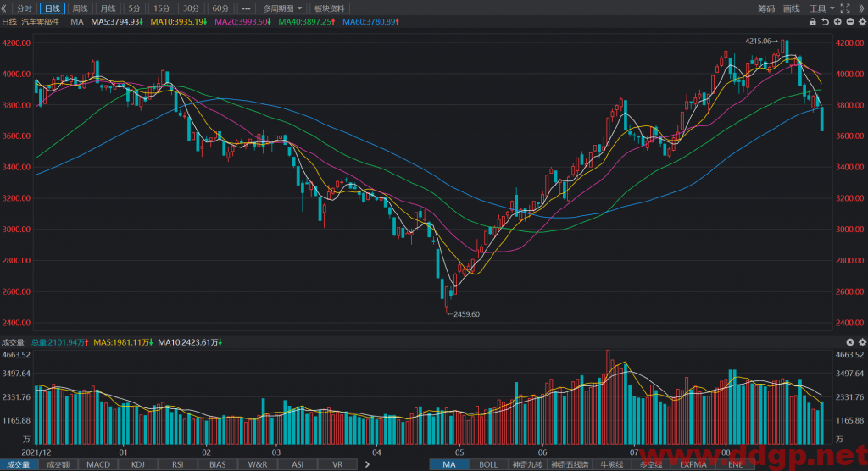
Task: Select BOLL main chart overlay tab
Action: [x=488, y=464]
